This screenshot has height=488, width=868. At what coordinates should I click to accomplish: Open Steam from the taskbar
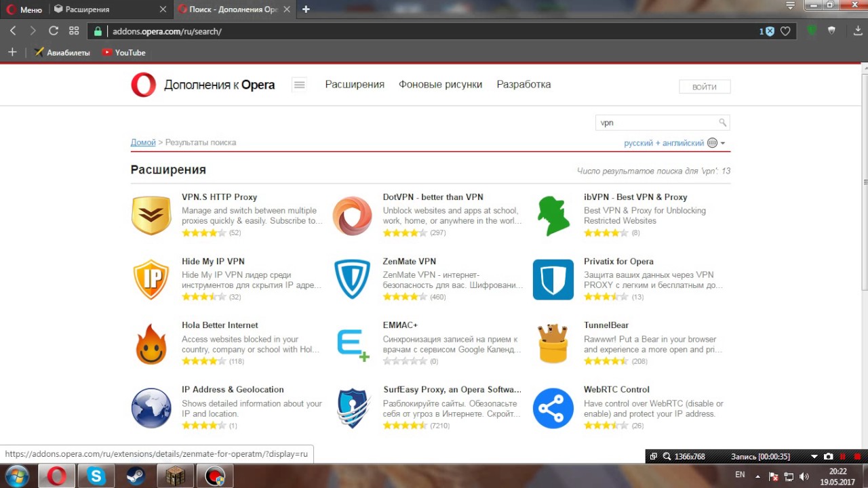tap(136, 476)
